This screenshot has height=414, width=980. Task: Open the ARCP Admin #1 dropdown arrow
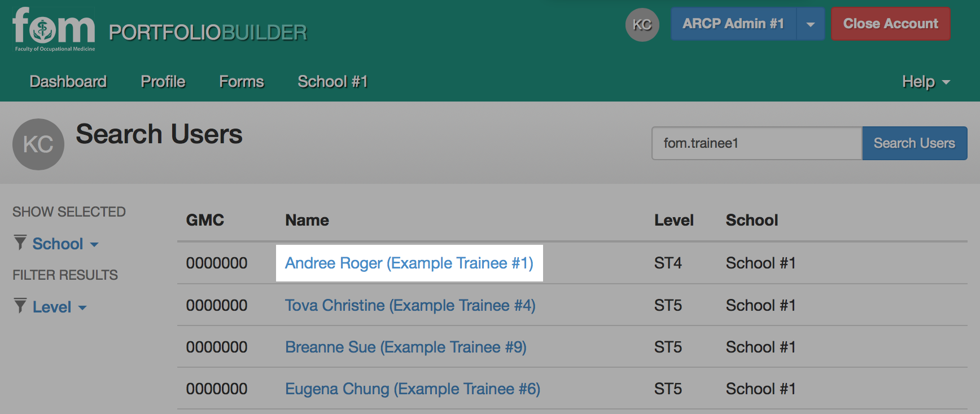(x=811, y=24)
